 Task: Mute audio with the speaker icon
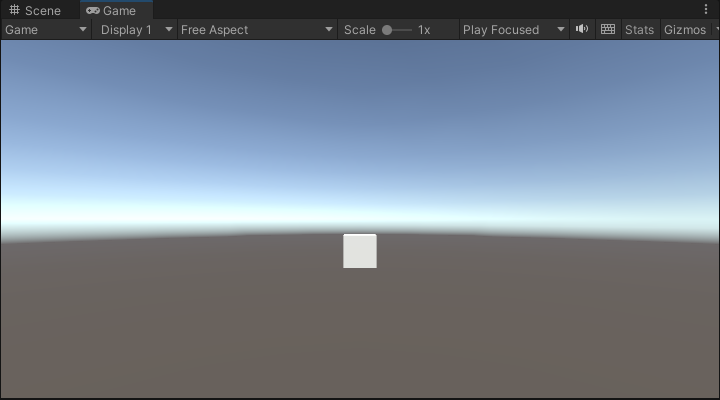582,29
